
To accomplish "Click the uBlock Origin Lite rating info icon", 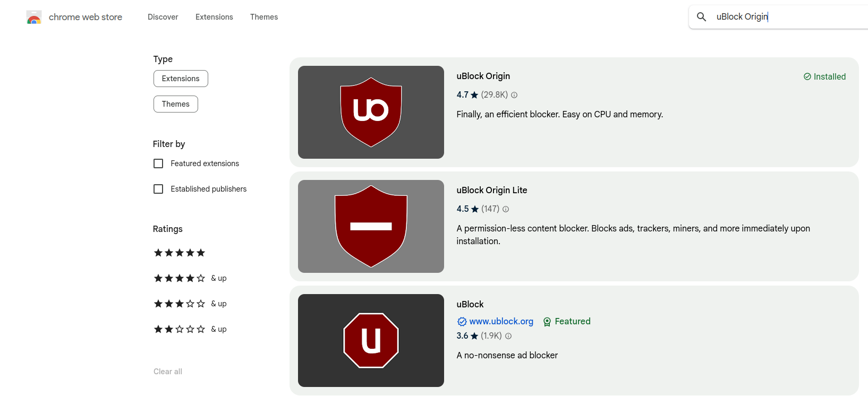I will pyautogui.click(x=506, y=209).
